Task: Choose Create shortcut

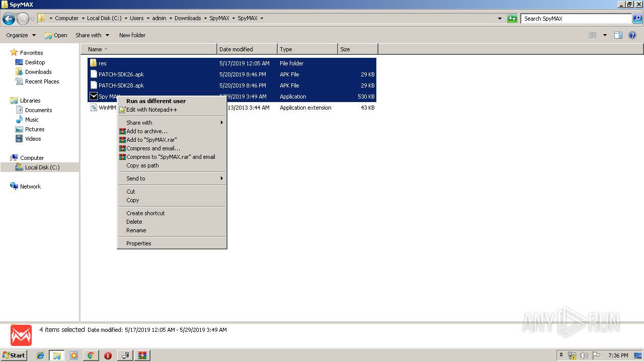Action: [x=172, y=213]
